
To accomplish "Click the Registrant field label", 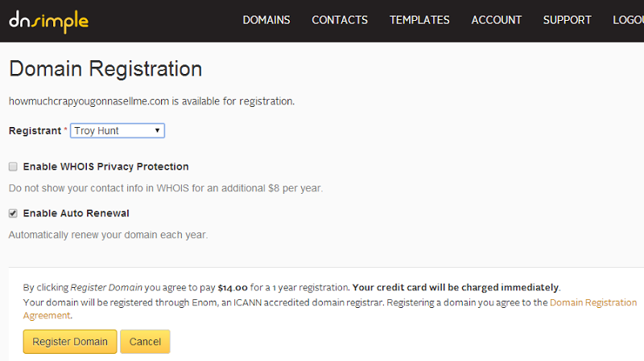I will [35, 130].
